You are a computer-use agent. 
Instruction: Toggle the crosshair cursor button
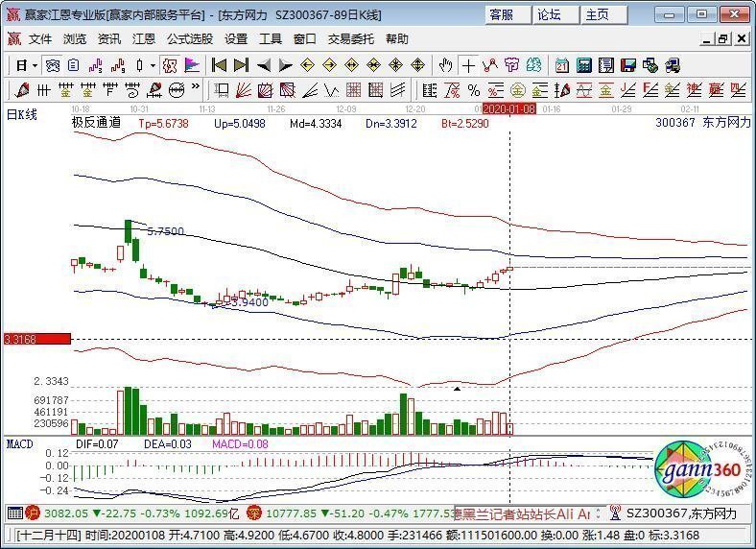467,65
